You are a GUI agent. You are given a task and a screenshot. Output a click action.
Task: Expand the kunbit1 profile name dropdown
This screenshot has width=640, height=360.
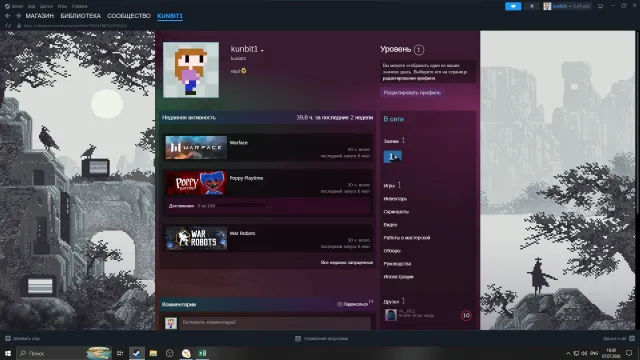click(x=262, y=50)
